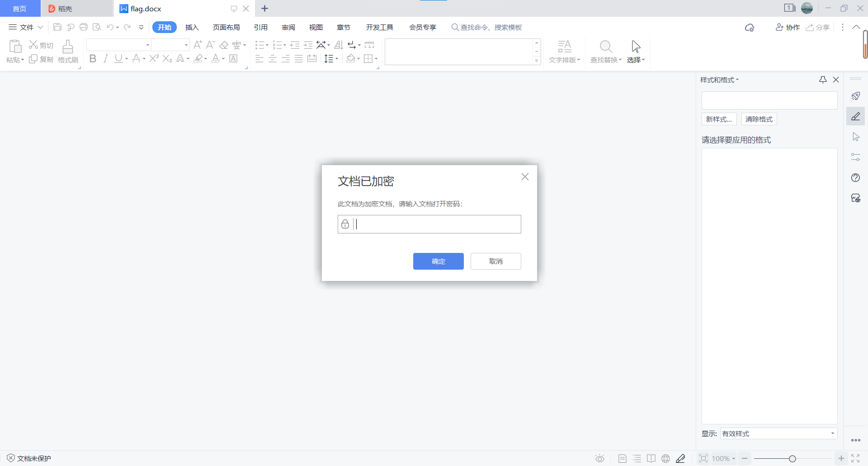The image size is (868, 466).
Task: Toggle bold formatting button
Action: tap(93, 59)
